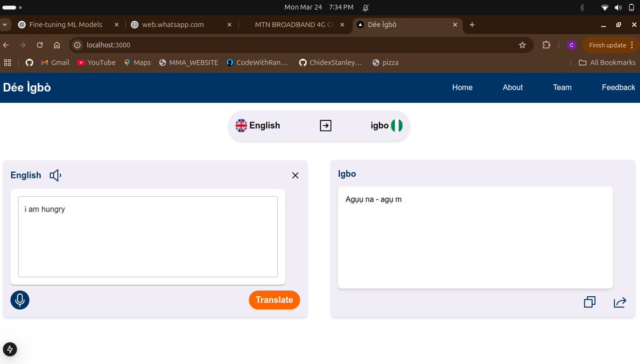Open the pizza bookmark

(x=385, y=62)
